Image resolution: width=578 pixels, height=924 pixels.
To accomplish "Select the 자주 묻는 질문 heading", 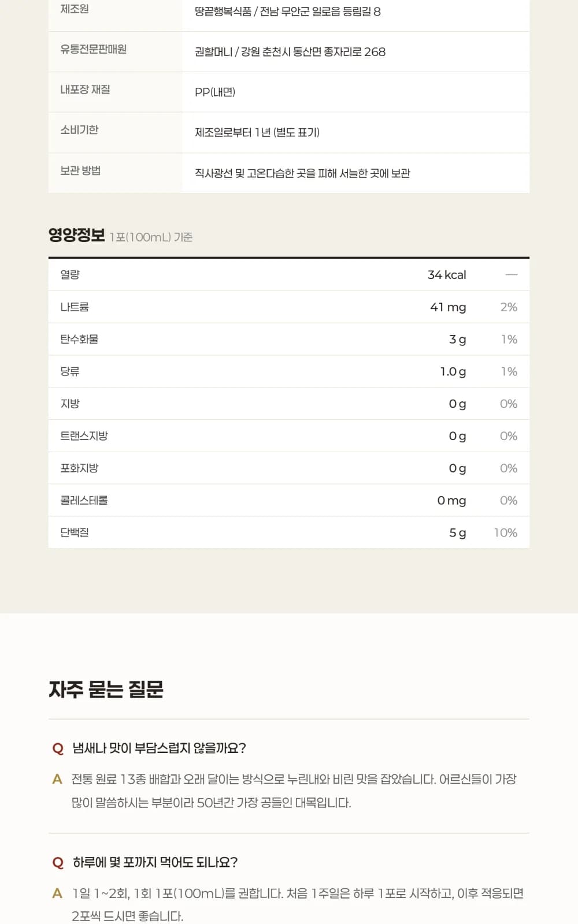I will coord(106,689).
